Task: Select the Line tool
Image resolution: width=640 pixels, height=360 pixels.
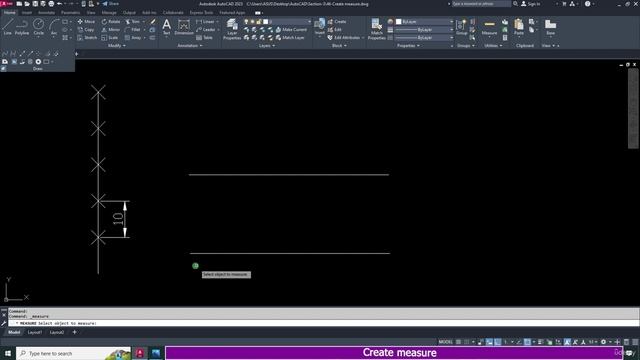Action: (8, 27)
